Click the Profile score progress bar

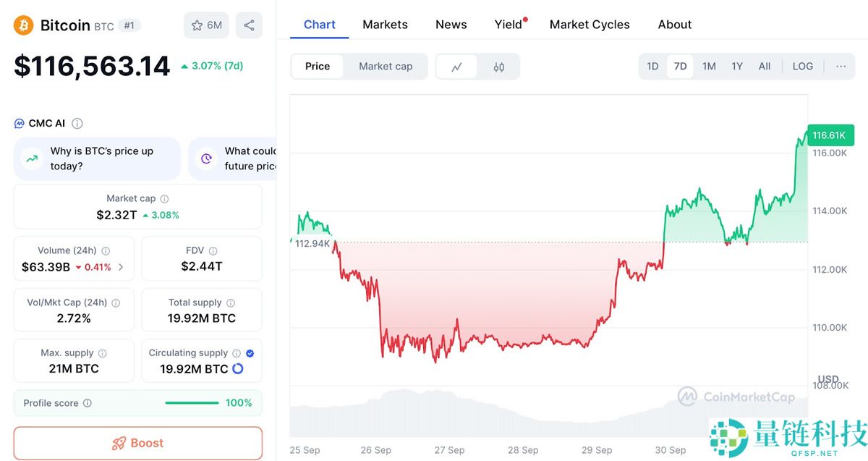[192, 402]
